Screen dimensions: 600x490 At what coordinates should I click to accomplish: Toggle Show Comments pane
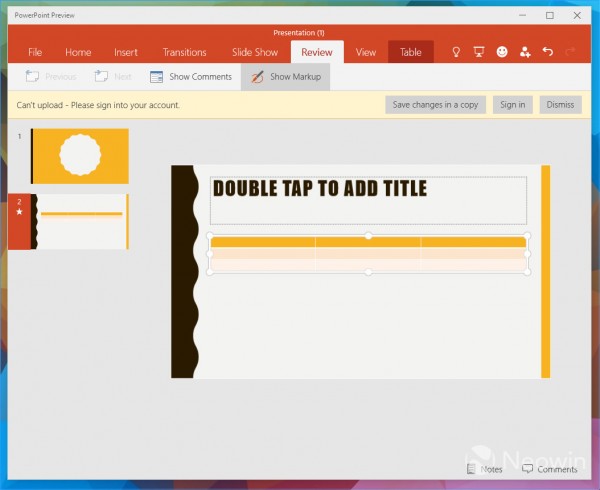tap(191, 77)
